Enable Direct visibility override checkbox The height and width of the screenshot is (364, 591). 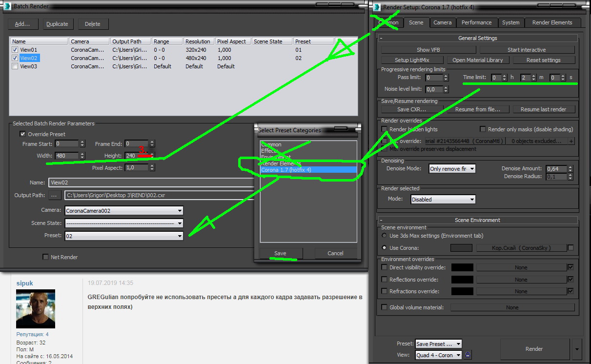385,267
